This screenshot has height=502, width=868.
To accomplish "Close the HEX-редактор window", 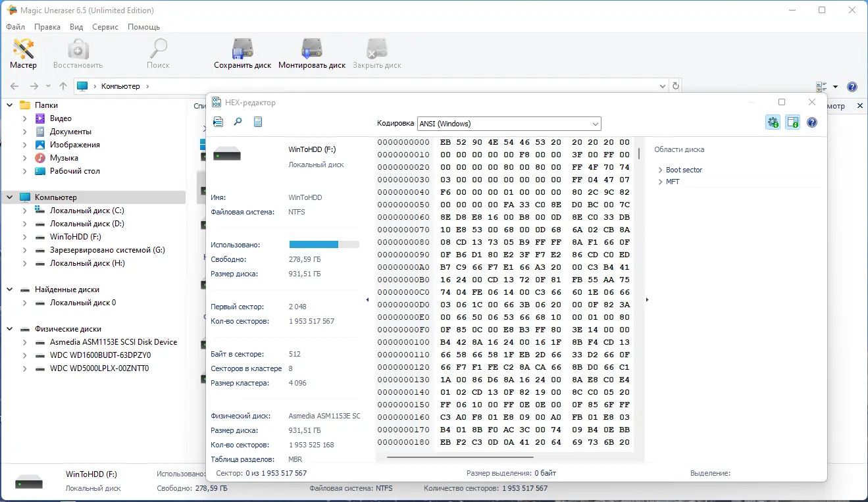I will pos(812,102).
